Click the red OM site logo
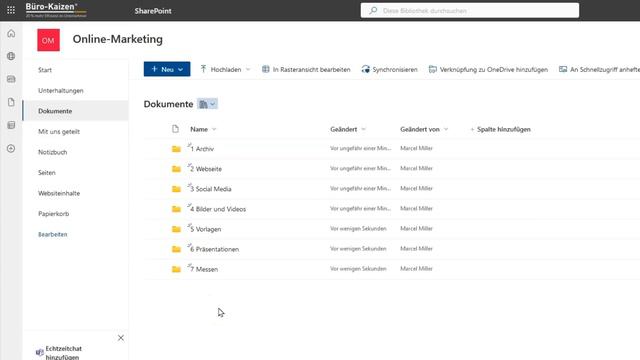The height and width of the screenshot is (360, 640). (x=48, y=40)
